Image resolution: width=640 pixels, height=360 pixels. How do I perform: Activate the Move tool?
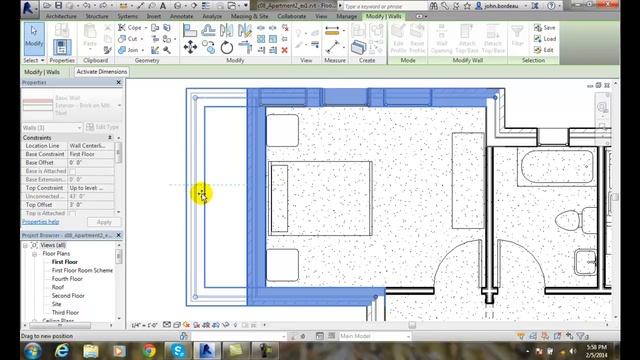point(190,47)
